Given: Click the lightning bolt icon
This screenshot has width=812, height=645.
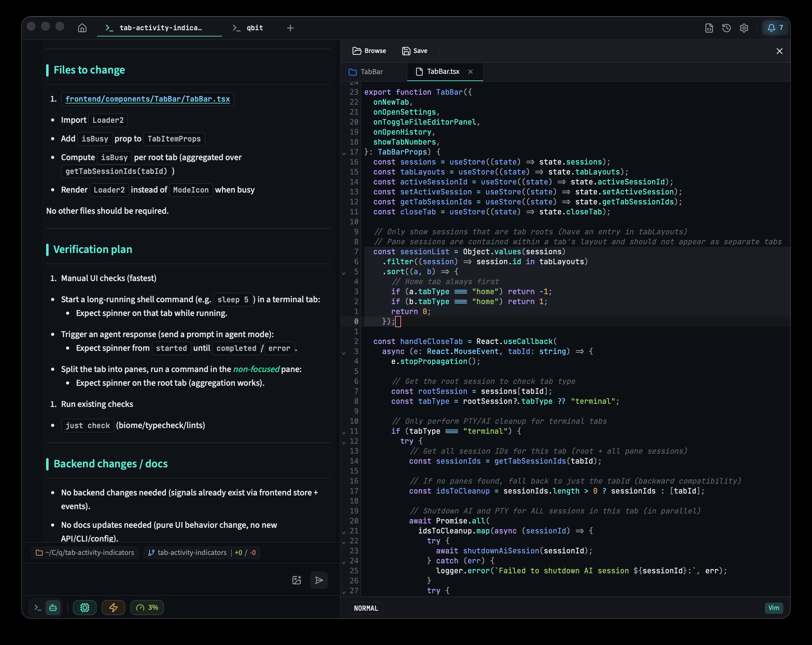Looking at the screenshot, I should 113,607.
